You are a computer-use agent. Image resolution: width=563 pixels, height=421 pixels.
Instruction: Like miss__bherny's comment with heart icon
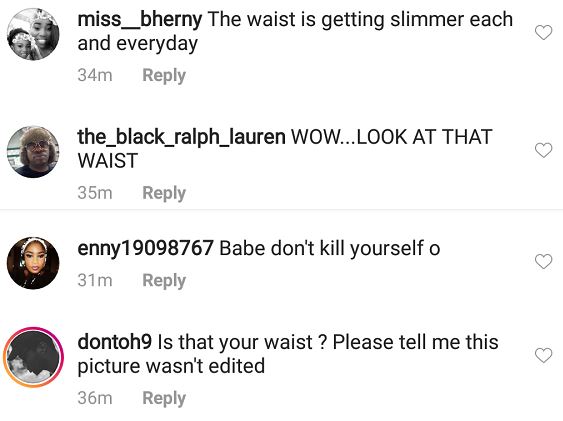click(x=543, y=33)
